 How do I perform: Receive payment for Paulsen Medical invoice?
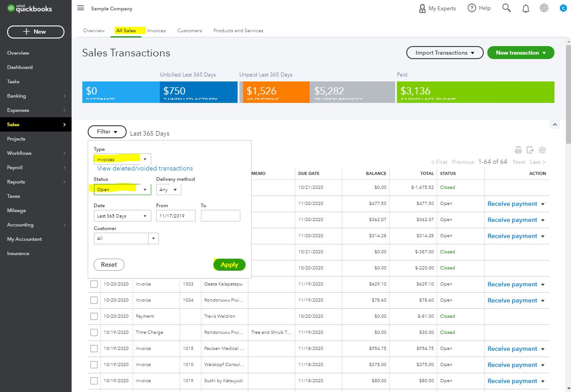[x=512, y=349]
